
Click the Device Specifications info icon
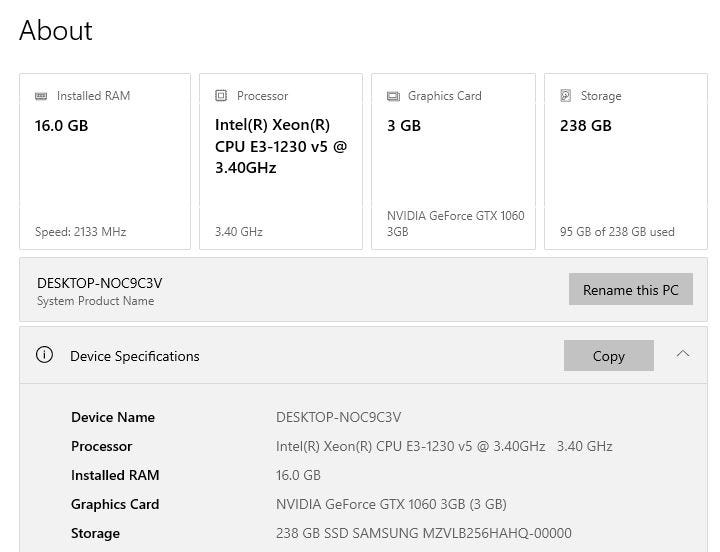[x=44, y=355]
